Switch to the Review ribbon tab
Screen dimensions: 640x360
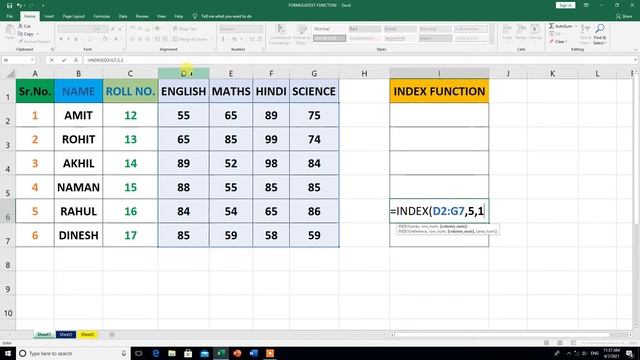click(142, 16)
